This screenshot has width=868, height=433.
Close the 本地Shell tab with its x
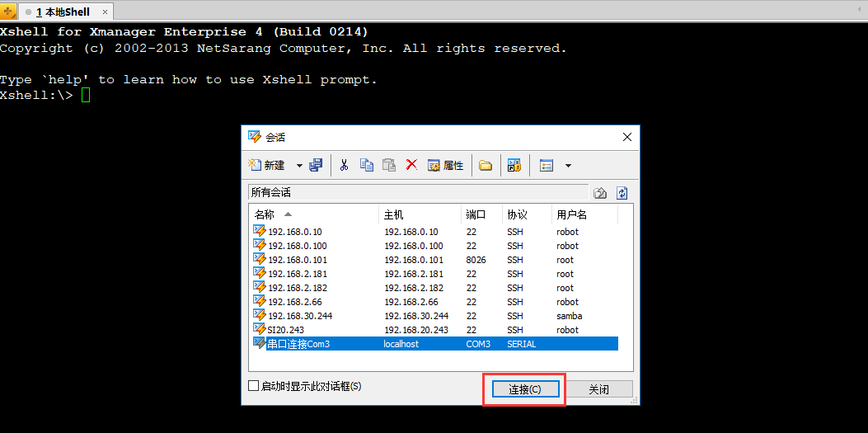coord(106,12)
